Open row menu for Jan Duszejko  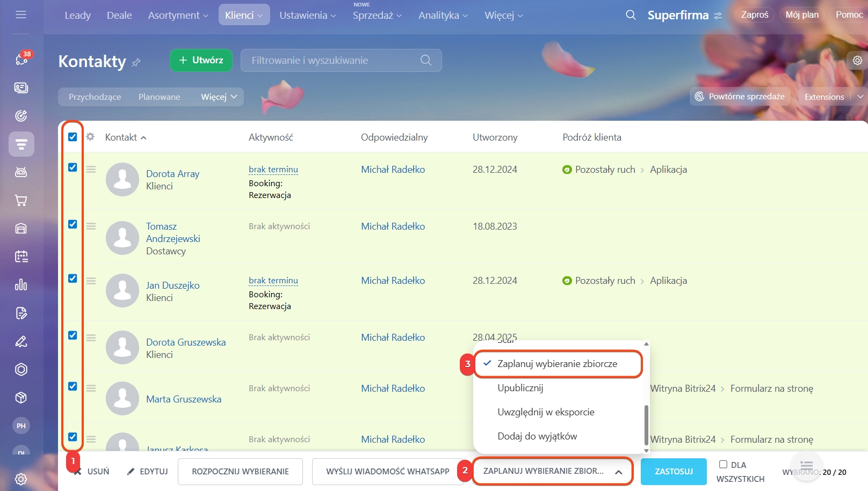91,281
